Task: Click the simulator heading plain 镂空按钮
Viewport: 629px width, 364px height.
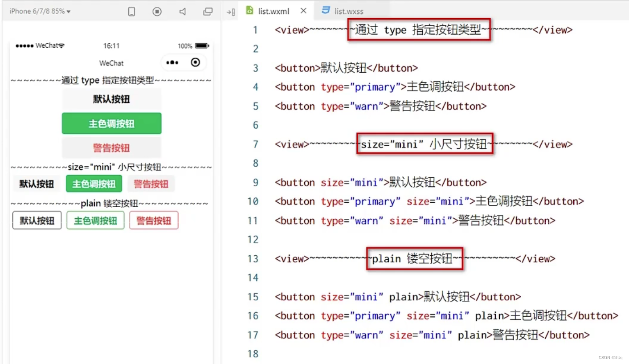Action: (109, 204)
